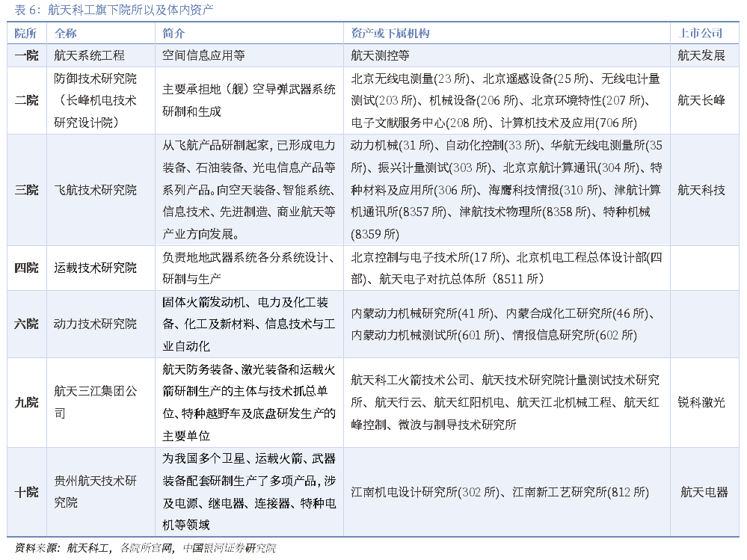The width and height of the screenshot is (747, 560).
Task: Select the 一院 row label
Action: pyautogui.click(x=26, y=55)
